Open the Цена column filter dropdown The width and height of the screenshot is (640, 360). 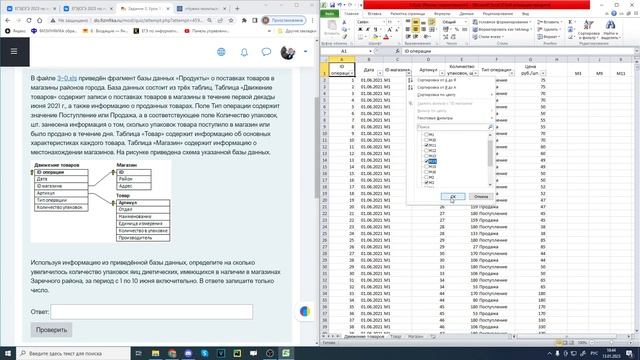543,73
